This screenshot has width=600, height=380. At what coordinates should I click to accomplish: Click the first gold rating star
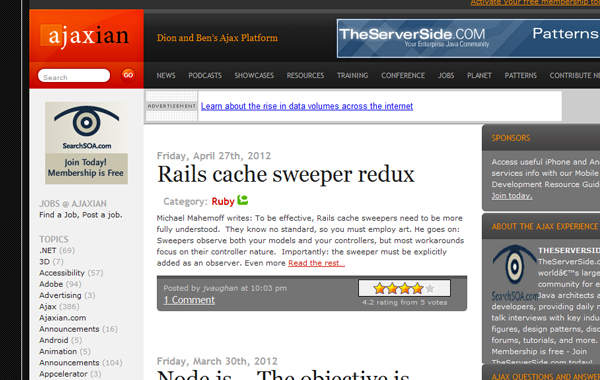380,288
